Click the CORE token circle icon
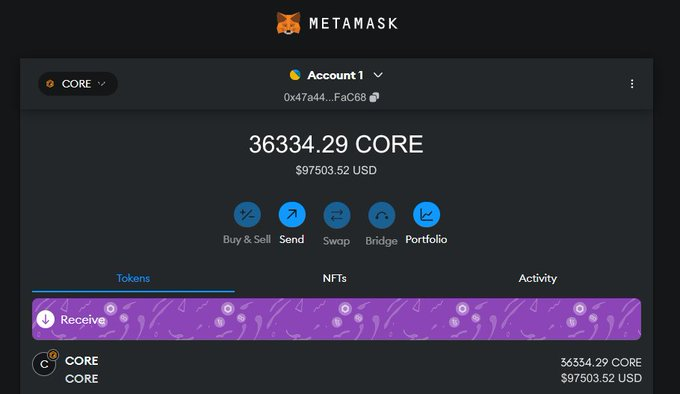Screen dimensions: 680x394 click(45, 363)
